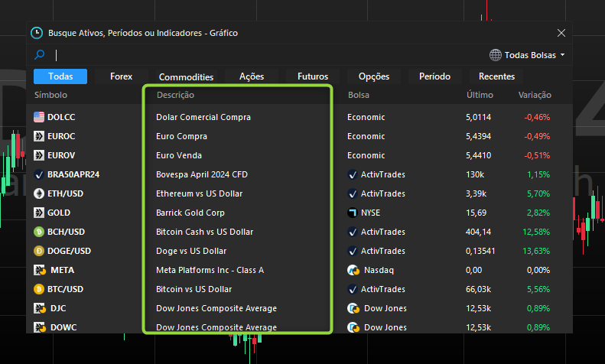
Task: Switch to the Forex tab
Action: 121,76
